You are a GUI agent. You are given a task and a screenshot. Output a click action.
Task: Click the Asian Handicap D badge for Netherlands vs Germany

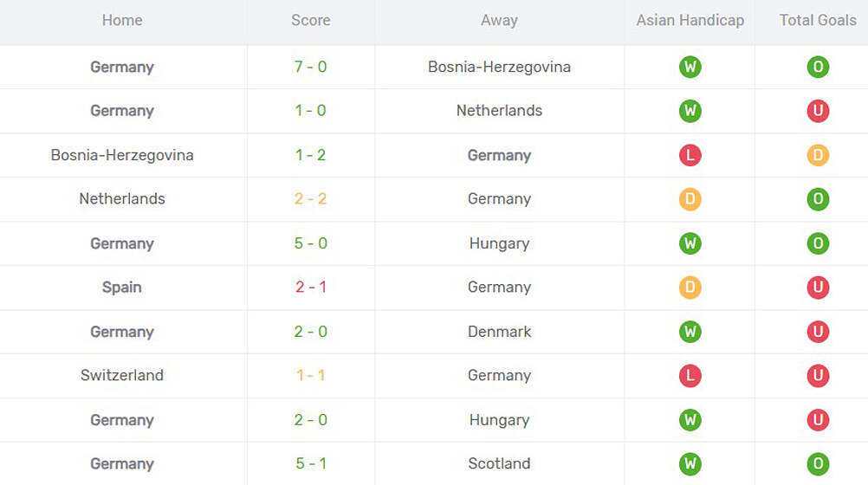click(690, 199)
